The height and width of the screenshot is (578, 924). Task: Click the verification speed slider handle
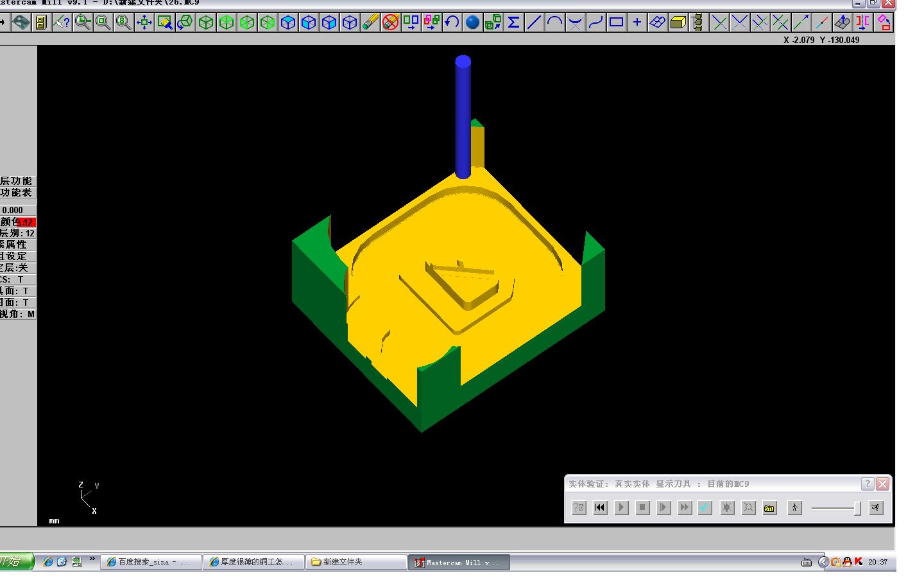click(857, 508)
